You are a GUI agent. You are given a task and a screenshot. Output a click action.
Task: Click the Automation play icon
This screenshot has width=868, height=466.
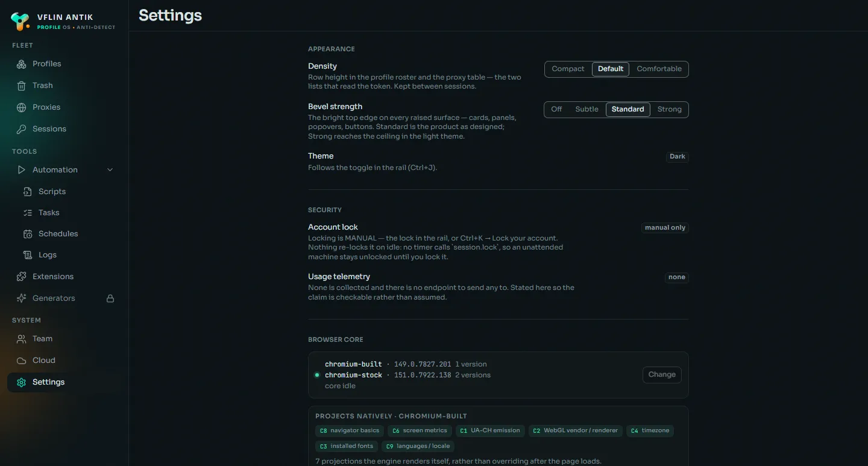[22, 170]
